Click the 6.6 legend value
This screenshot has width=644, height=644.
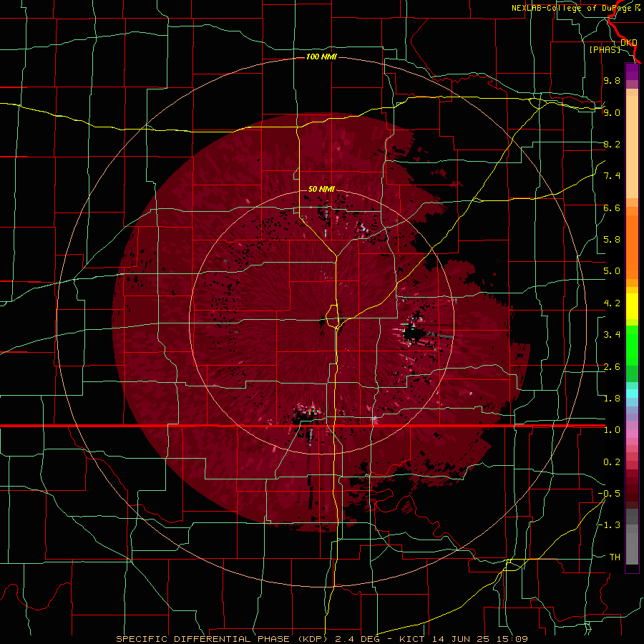pos(612,208)
